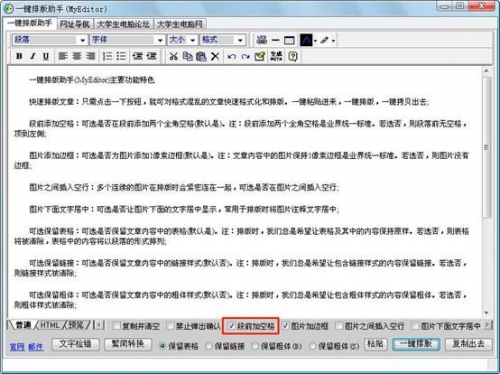Click the 复制出去 button
Image resolution: width=500 pixels, height=374 pixels.
[x=468, y=344]
